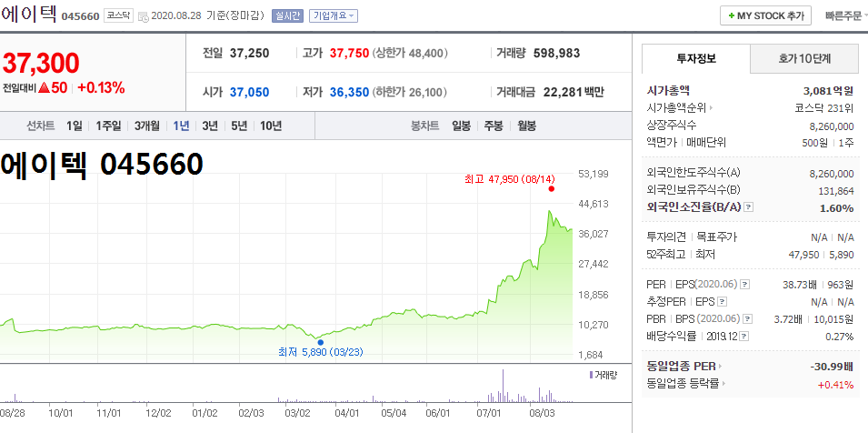This screenshot has height=433, width=868.
Task: Select the 5년 line chart period
Action: click(239, 126)
